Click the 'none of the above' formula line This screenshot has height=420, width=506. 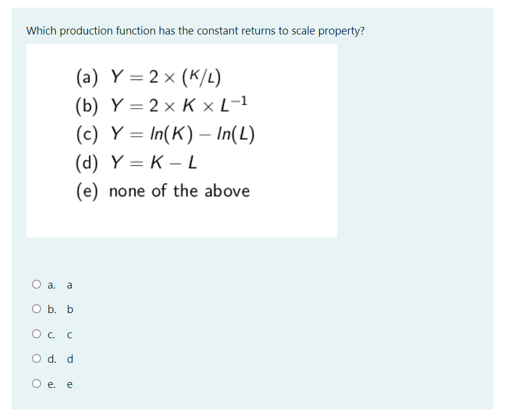point(163,190)
